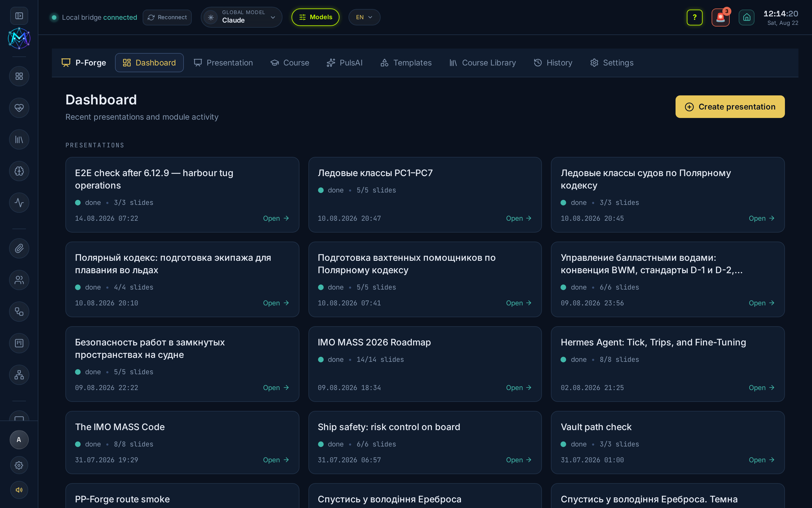The image size is (812, 508).
Task: Expand the EN language dropdown
Action: pyautogui.click(x=364, y=17)
